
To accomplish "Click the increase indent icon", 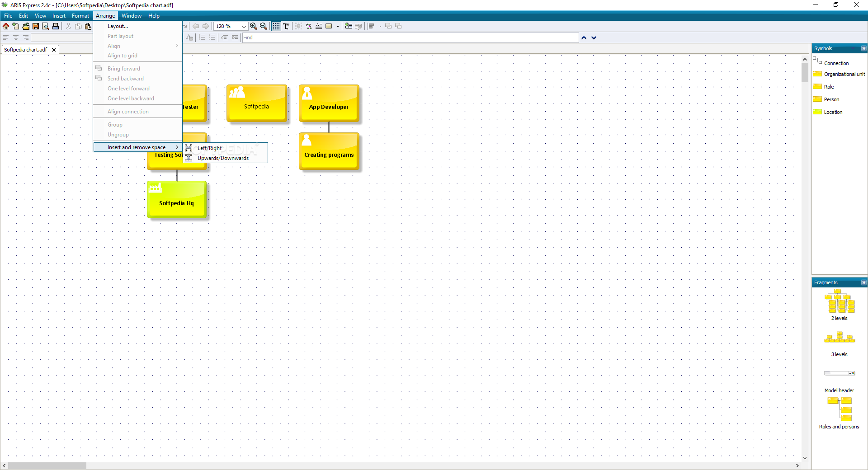I will click(x=235, y=38).
